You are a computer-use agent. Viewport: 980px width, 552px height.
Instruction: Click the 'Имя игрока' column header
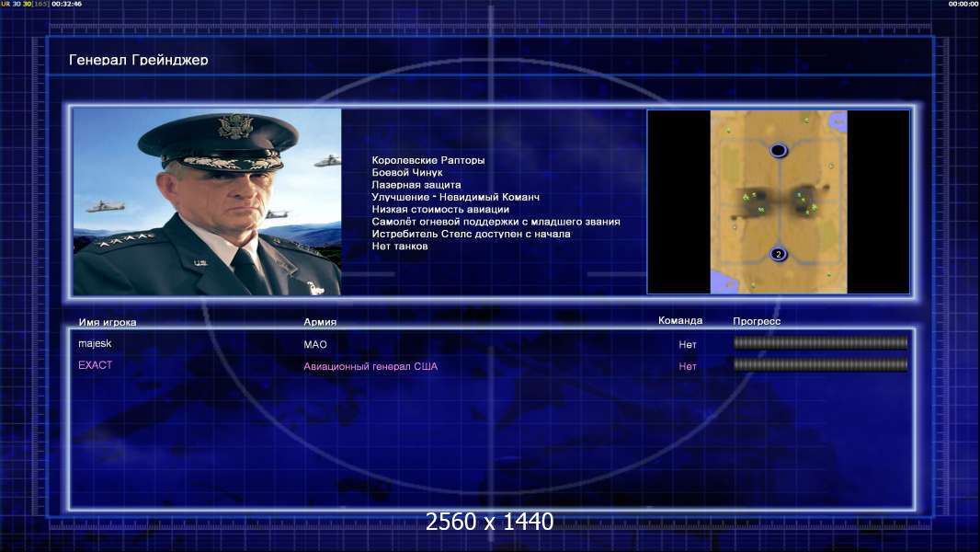click(108, 323)
